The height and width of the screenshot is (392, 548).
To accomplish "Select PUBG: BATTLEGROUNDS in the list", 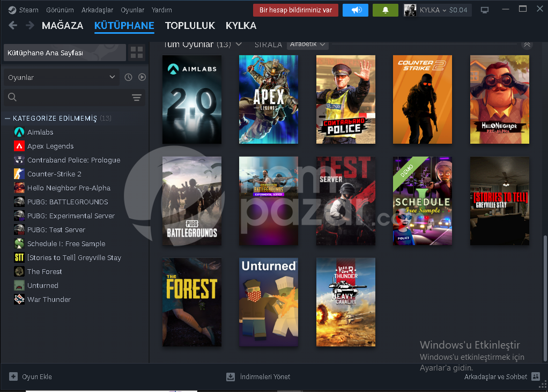I will click(x=68, y=202).
